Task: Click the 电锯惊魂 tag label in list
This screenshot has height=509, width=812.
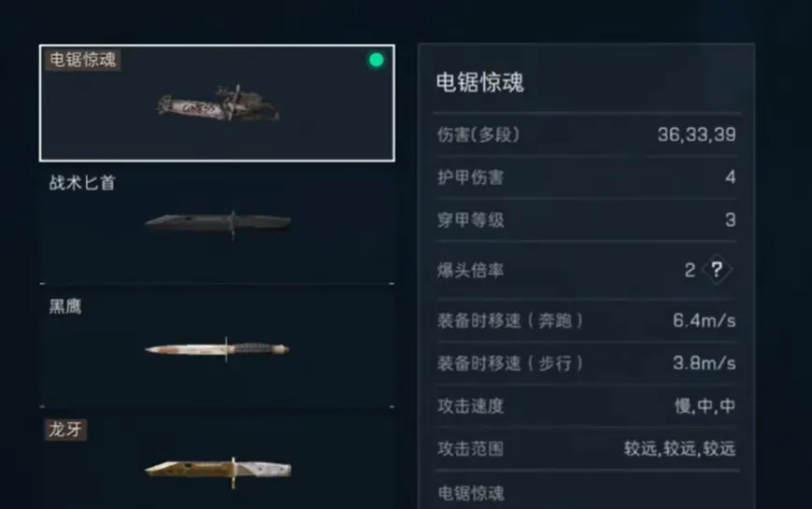Action: [83, 60]
